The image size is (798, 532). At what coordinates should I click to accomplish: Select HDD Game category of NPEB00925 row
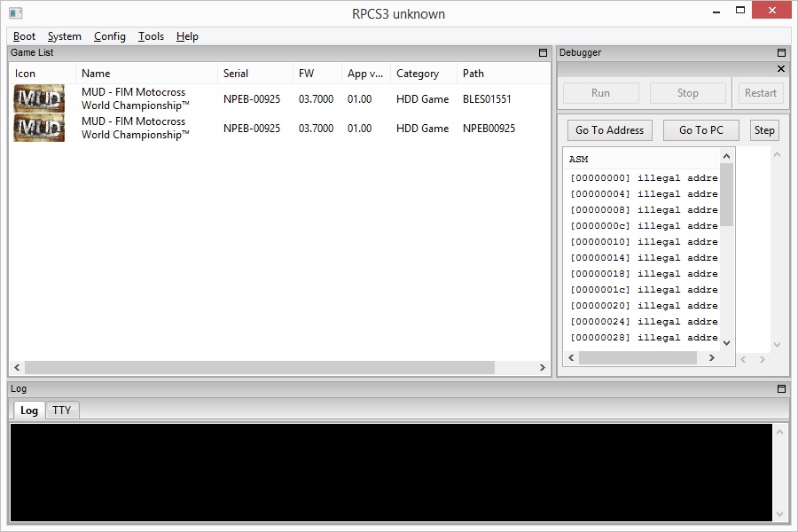(x=422, y=129)
